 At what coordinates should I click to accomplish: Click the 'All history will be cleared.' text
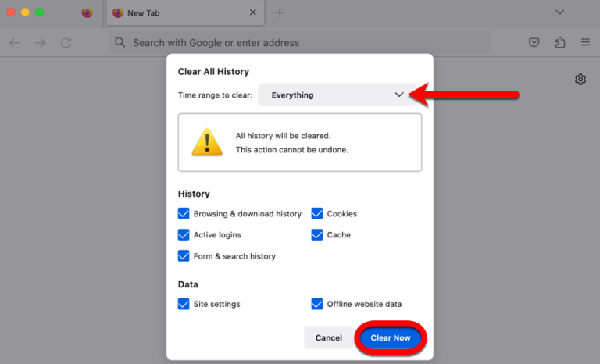pos(283,136)
